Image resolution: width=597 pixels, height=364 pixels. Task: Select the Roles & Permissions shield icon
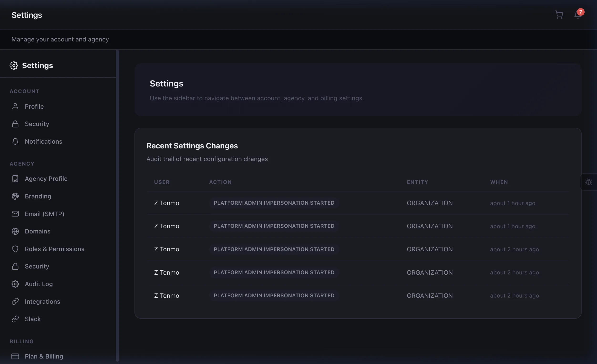pos(15,249)
